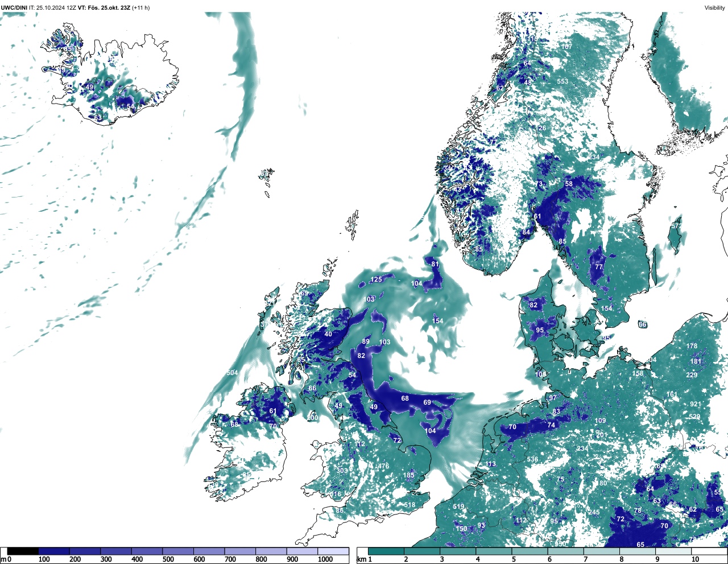Click the '10' tick on the km legend
This screenshot has width=728, height=564.
pos(695,559)
